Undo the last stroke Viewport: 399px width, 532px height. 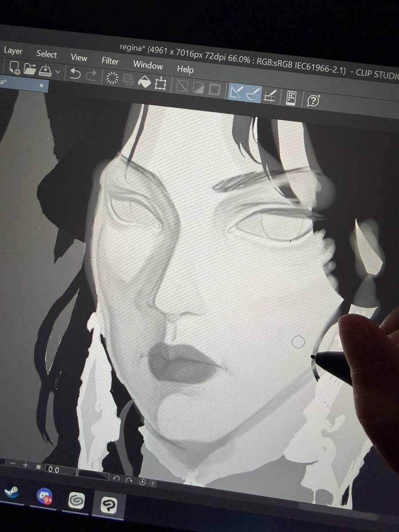pyautogui.click(x=75, y=73)
